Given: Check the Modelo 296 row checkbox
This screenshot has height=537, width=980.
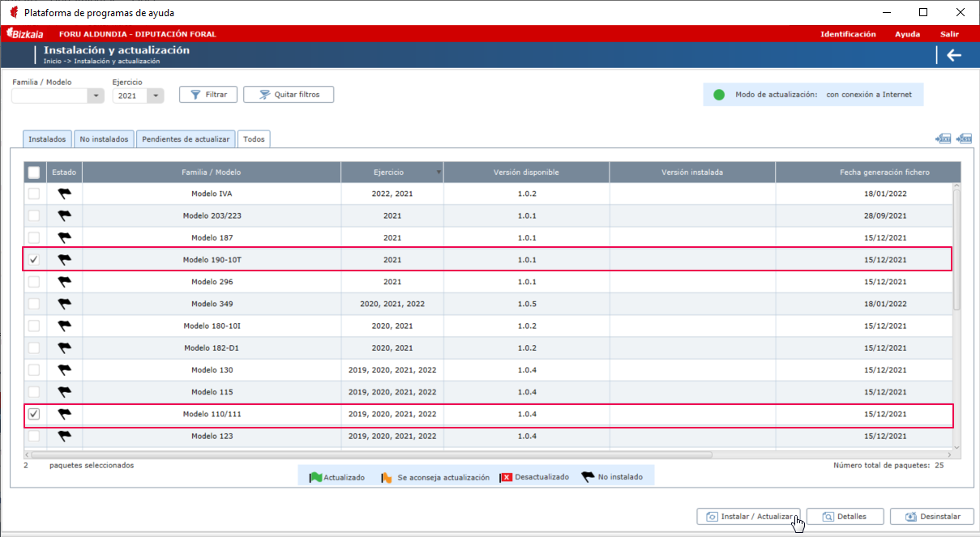Looking at the screenshot, I should [34, 282].
